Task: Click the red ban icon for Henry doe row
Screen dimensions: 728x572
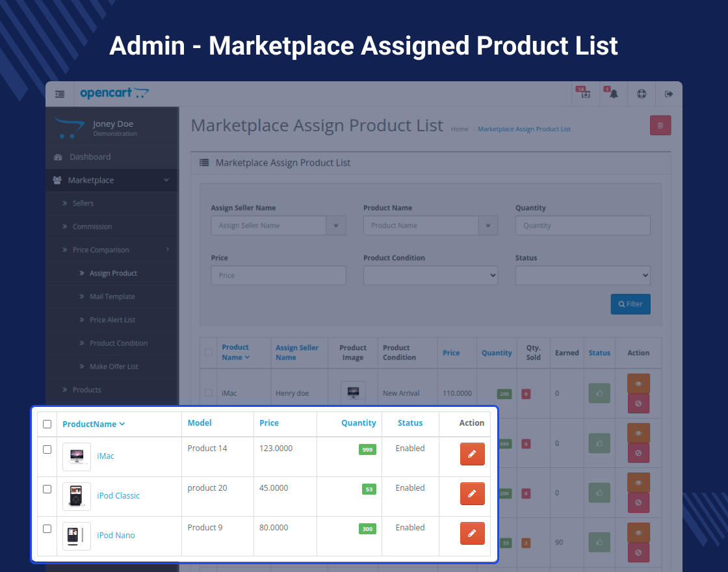Action: (x=638, y=404)
